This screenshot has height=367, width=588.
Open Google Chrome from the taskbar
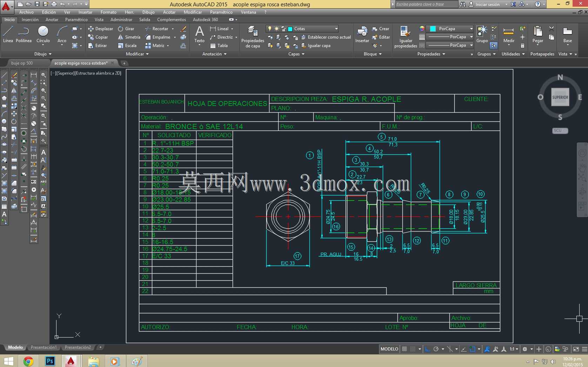28,361
